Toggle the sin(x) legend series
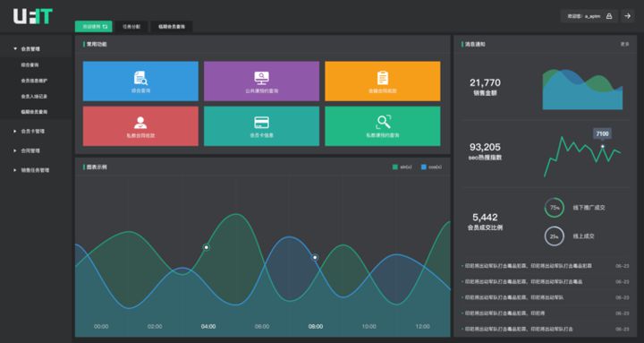 coord(402,167)
